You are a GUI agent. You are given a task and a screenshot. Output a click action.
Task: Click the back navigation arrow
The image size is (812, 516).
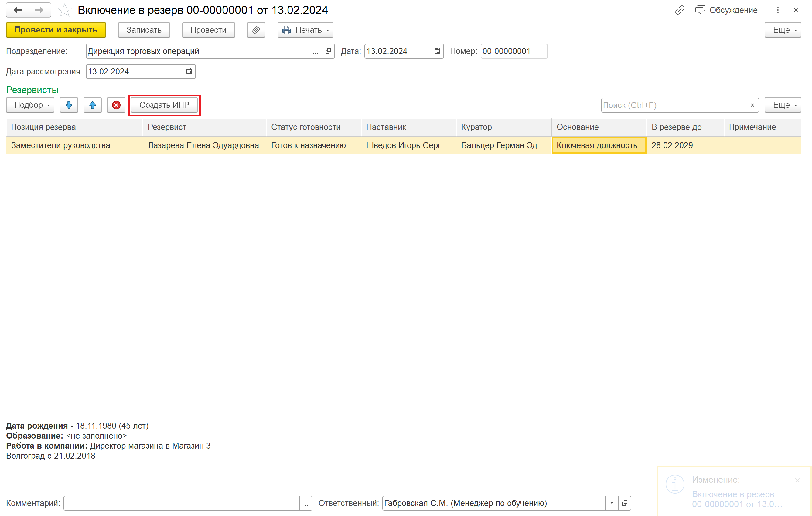click(18, 10)
